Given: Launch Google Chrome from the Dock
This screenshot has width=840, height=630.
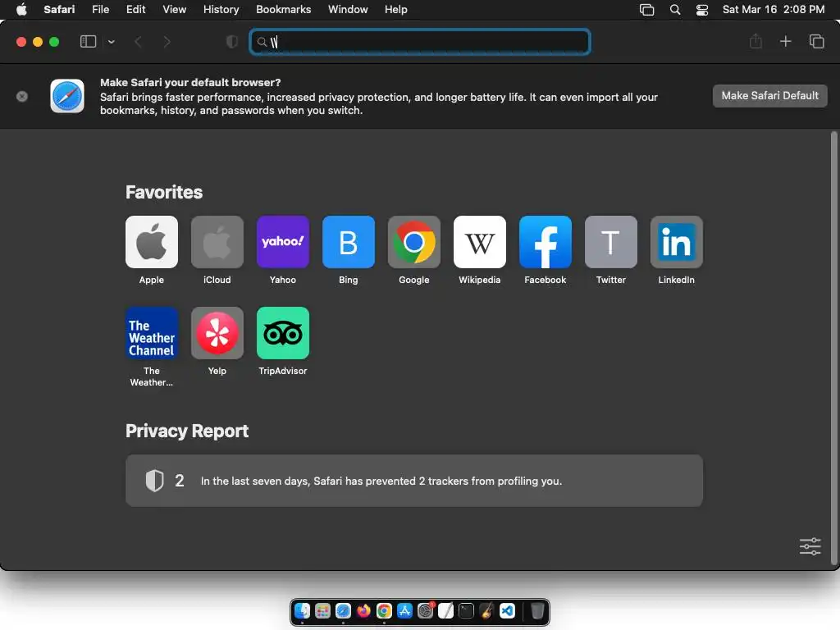Looking at the screenshot, I should coord(384,610).
